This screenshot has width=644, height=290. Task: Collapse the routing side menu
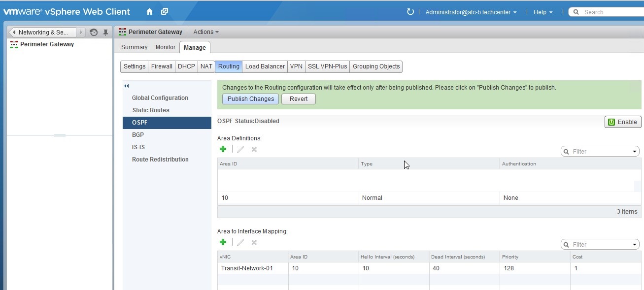click(x=127, y=86)
